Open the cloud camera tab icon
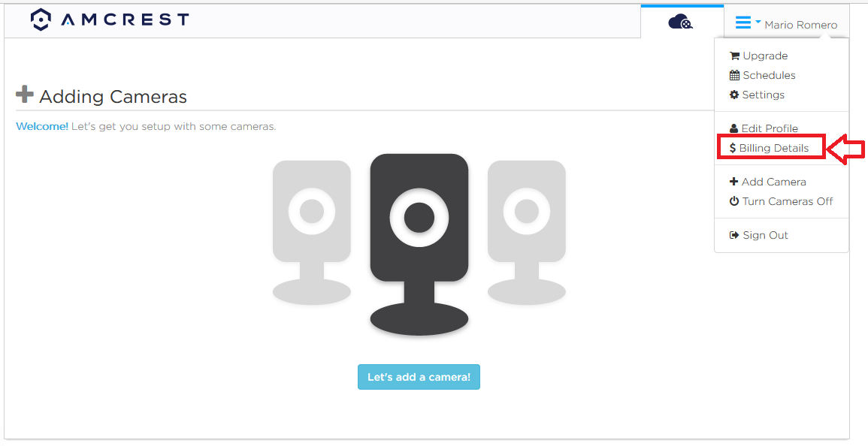Viewport: 868px width, 446px height. point(680,22)
